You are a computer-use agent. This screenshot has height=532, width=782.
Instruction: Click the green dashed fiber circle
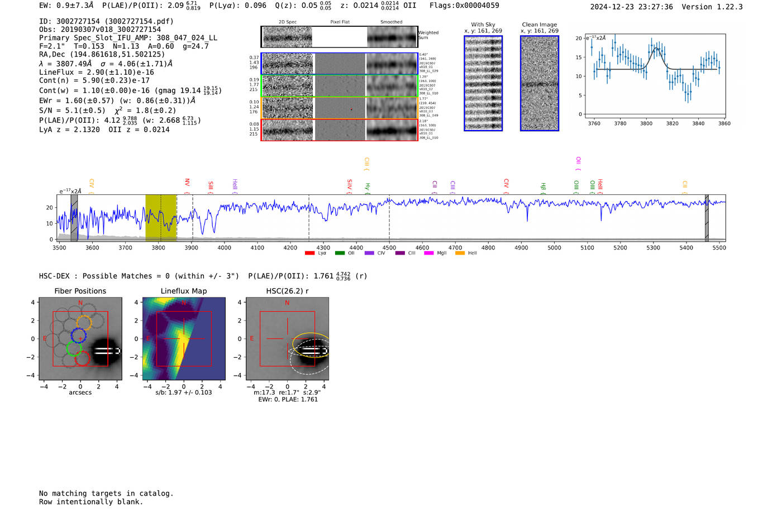click(x=73, y=349)
